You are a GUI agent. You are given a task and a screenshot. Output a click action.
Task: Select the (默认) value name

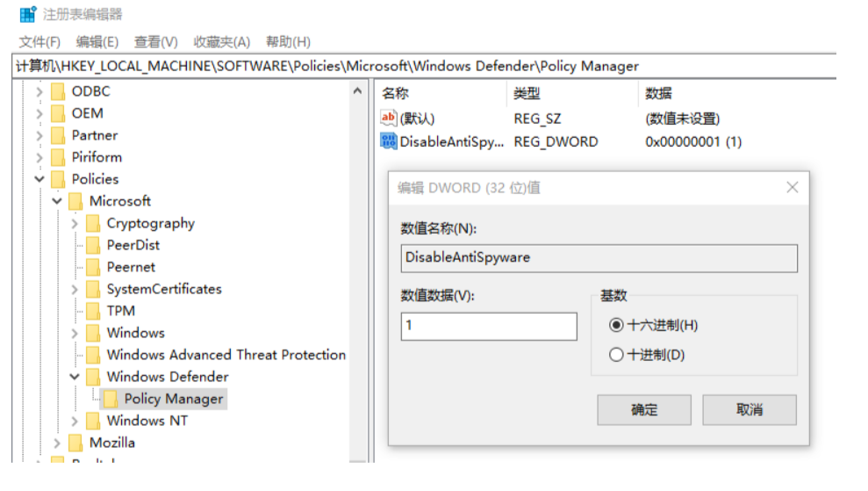417,119
